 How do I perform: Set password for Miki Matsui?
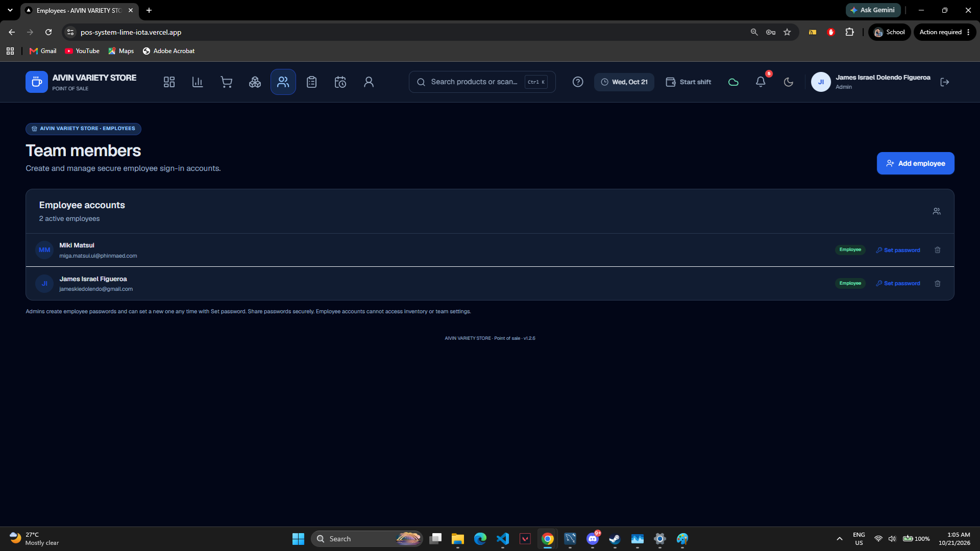(x=898, y=250)
